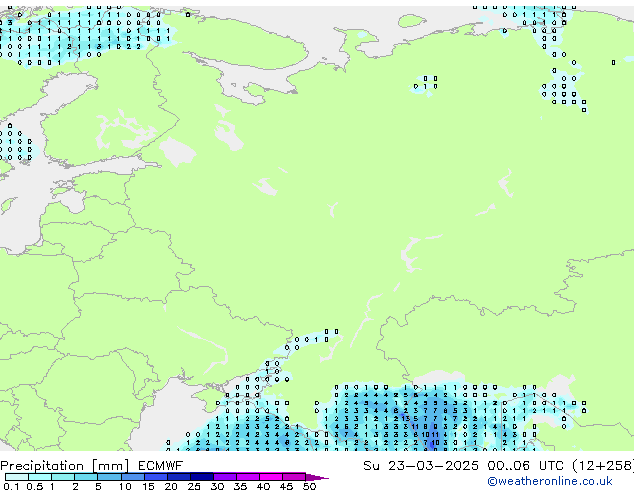Click the 30–35 mm purple swatch

click(x=225, y=477)
